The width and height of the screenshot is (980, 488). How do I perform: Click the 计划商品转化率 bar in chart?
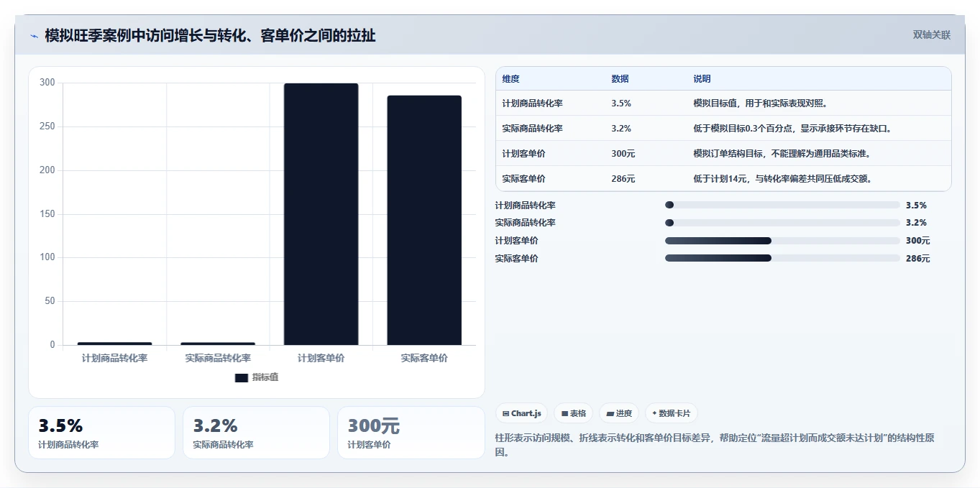coord(114,344)
